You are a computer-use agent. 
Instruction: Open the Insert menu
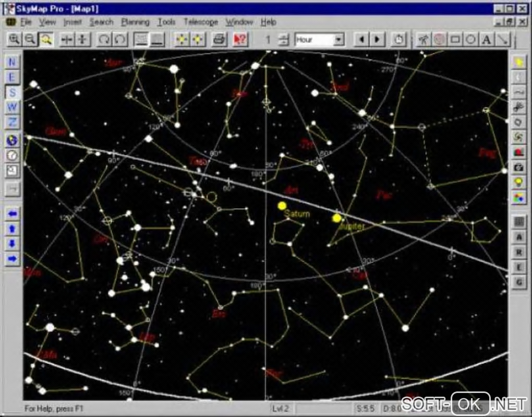click(72, 22)
